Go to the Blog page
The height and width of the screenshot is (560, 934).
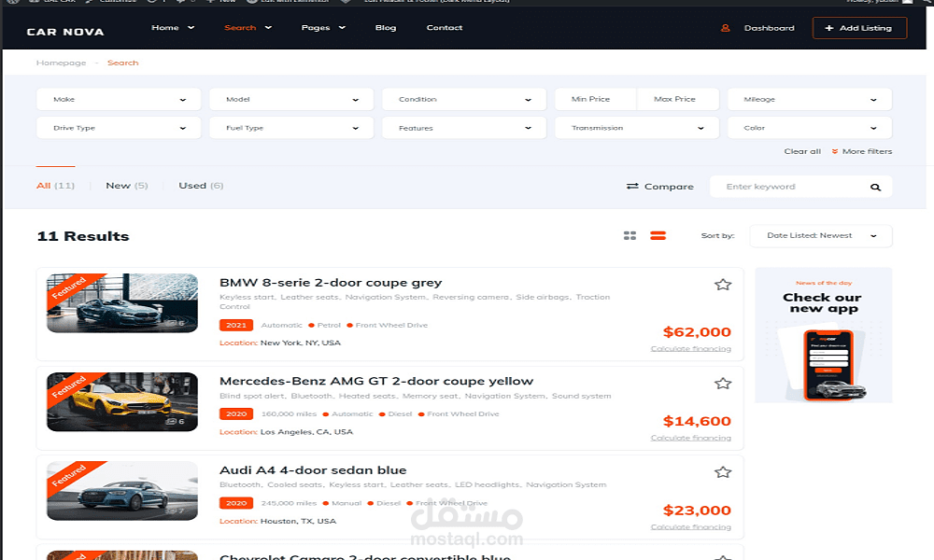(x=386, y=27)
